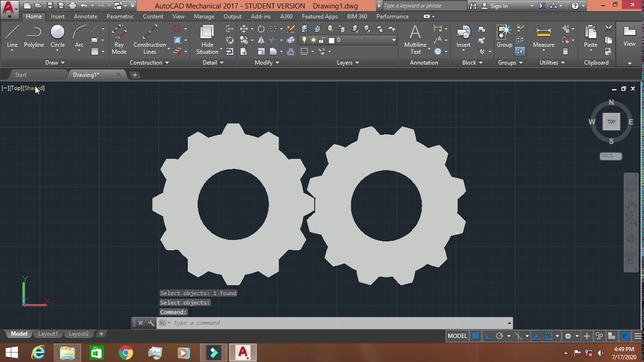
Task: Click the keyword search box
Action: point(425,6)
